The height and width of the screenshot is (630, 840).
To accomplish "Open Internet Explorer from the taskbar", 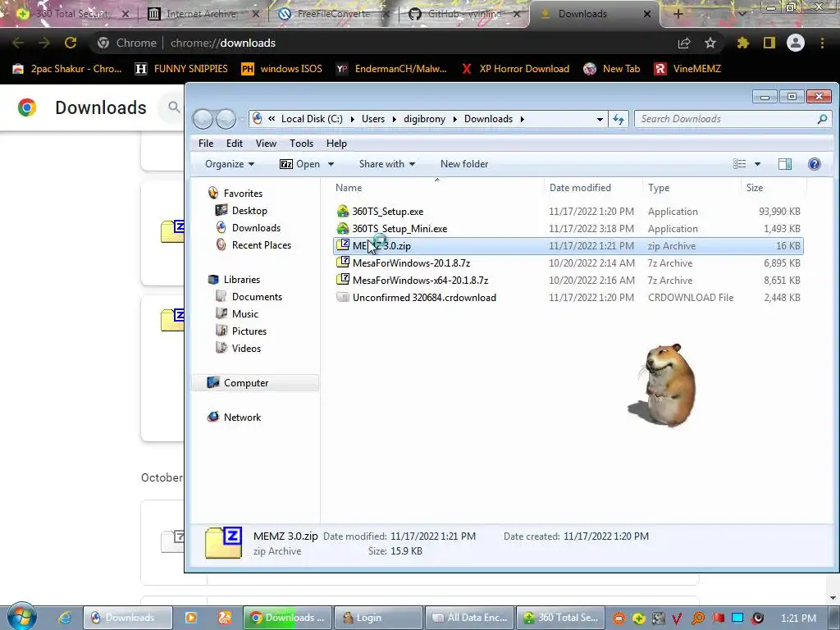I will [65, 618].
